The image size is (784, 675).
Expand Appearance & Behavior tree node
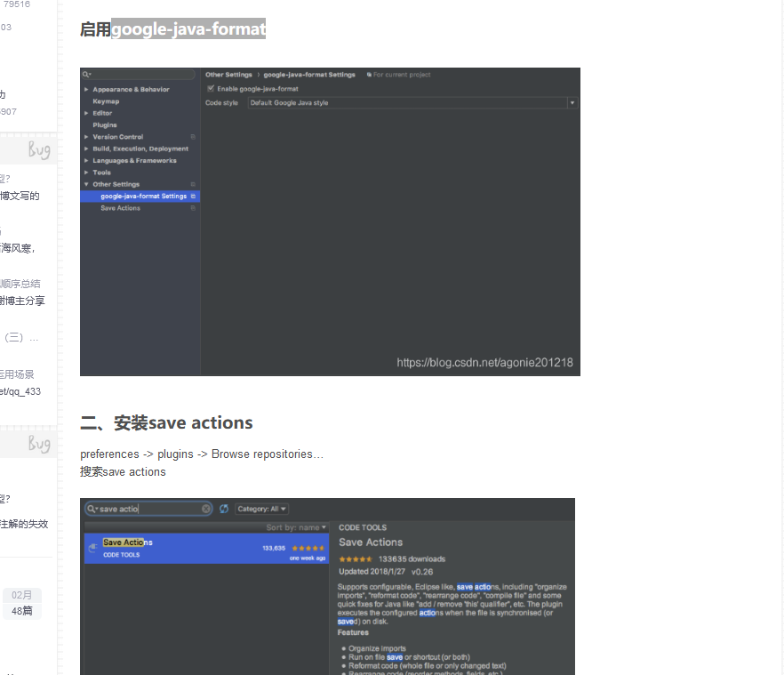[x=86, y=90]
